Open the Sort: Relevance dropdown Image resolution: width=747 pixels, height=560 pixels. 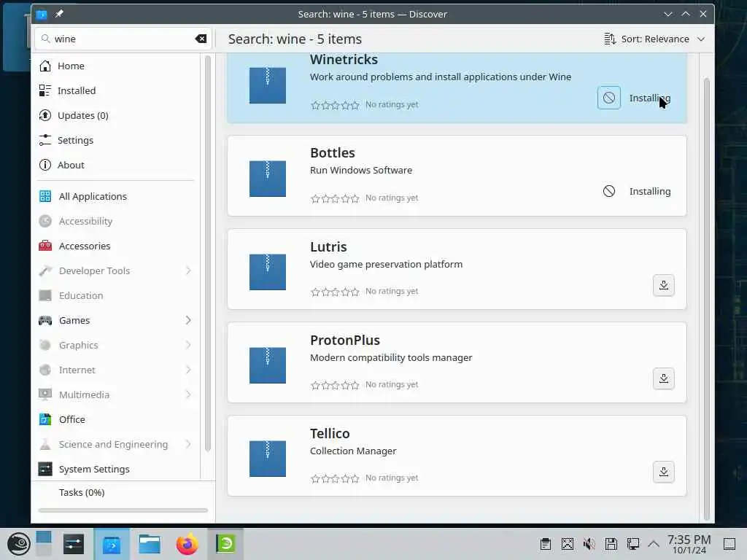coord(654,39)
